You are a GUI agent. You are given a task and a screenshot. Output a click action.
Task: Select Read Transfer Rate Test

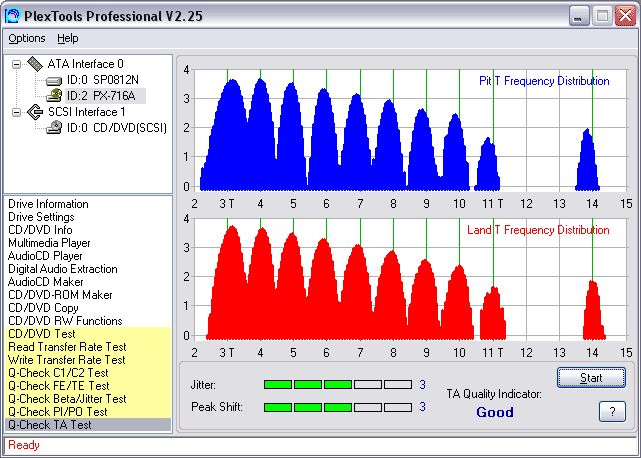click(x=88, y=347)
